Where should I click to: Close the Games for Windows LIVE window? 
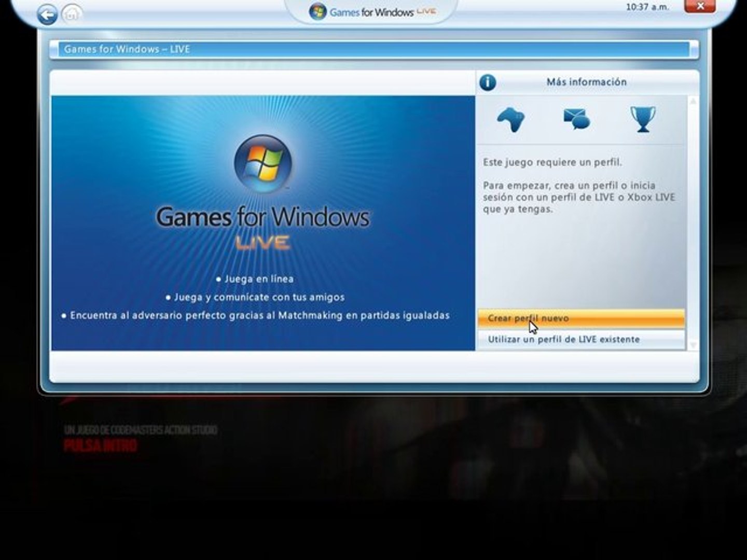pyautogui.click(x=700, y=6)
